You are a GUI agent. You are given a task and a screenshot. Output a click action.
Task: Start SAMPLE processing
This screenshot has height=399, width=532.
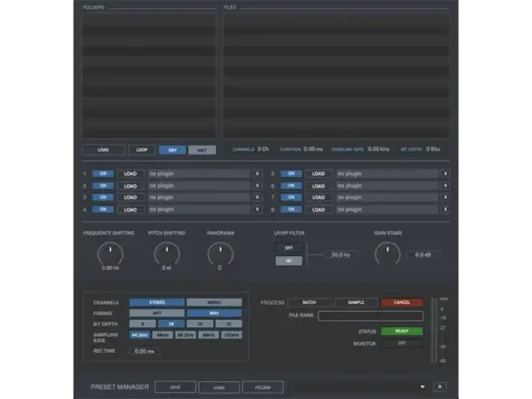tap(356, 302)
